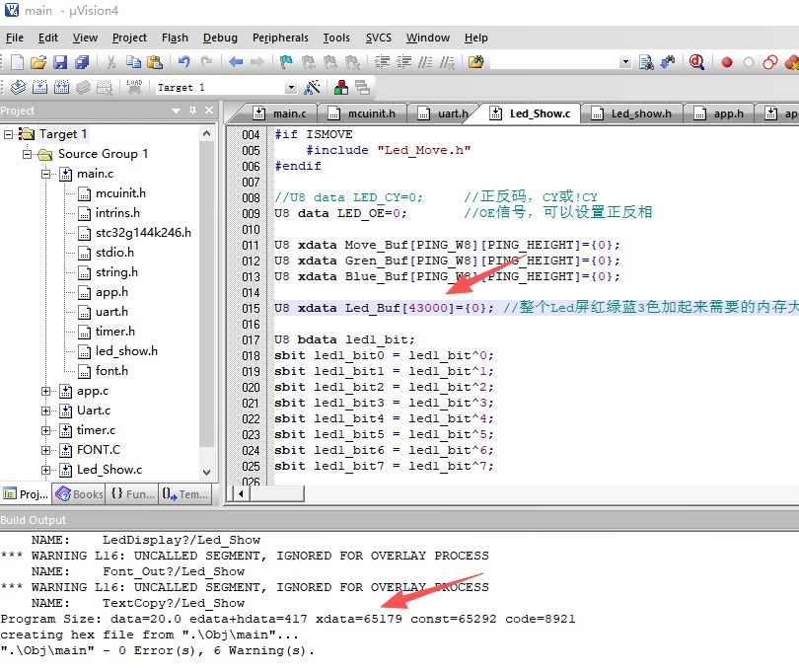Open Target Options with the wand icon
This screenshot has width=799, height=672.
[x=312, y=87]
